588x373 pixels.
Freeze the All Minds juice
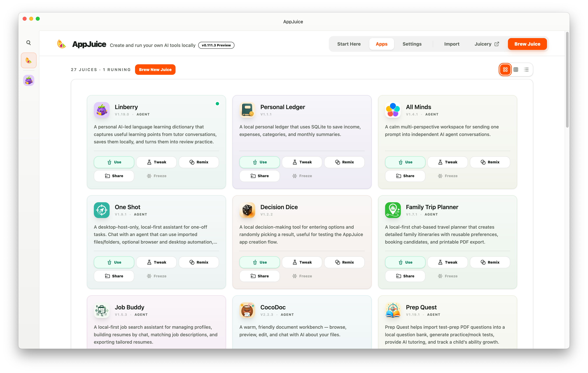(x=448, y=176)
